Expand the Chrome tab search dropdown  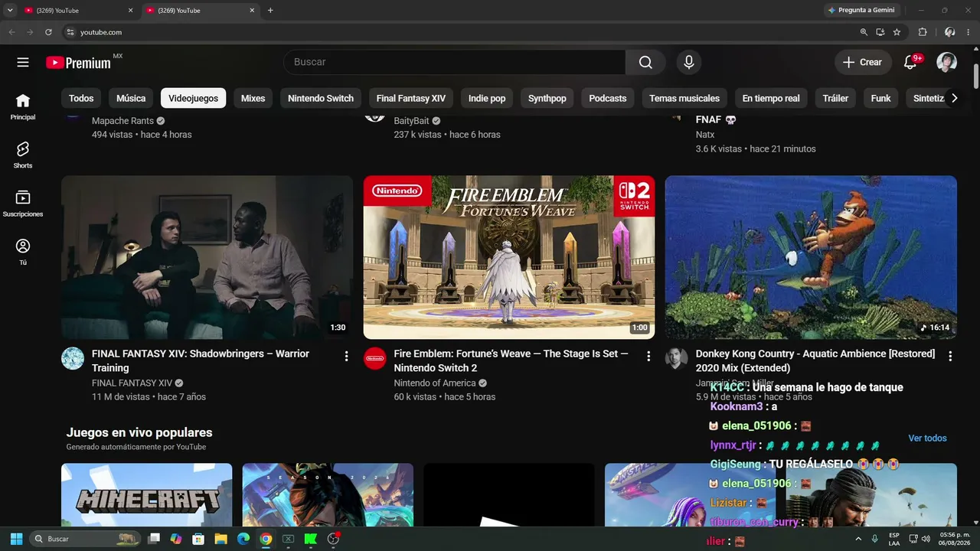(10, 11)
